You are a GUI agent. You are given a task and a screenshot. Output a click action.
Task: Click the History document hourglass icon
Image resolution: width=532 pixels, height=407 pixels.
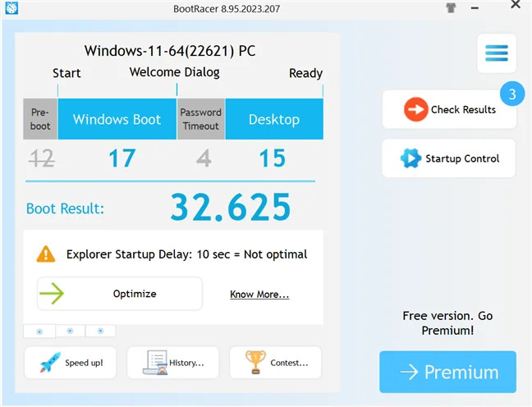(x=156, y=362)
